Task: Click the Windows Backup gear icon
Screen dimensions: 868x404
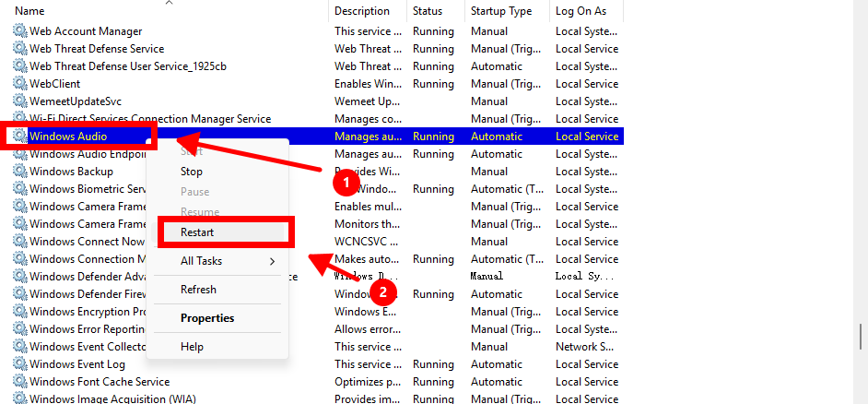Action: pyautogui.click(x=19, y=172)
